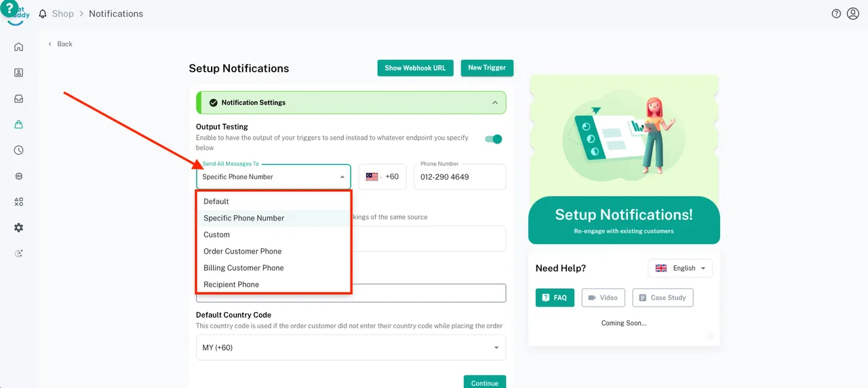Click the Phone Number input field

[x=460, y=178]
